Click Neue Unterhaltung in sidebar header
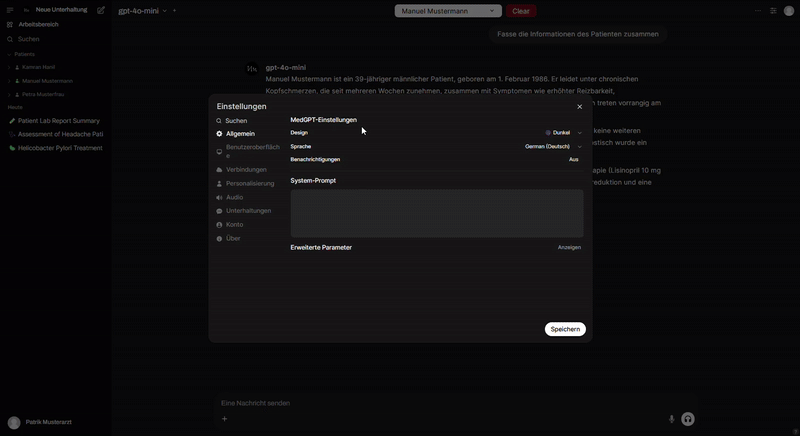Image resolution: width=800 pixels, height=436 pixels. 61,10
